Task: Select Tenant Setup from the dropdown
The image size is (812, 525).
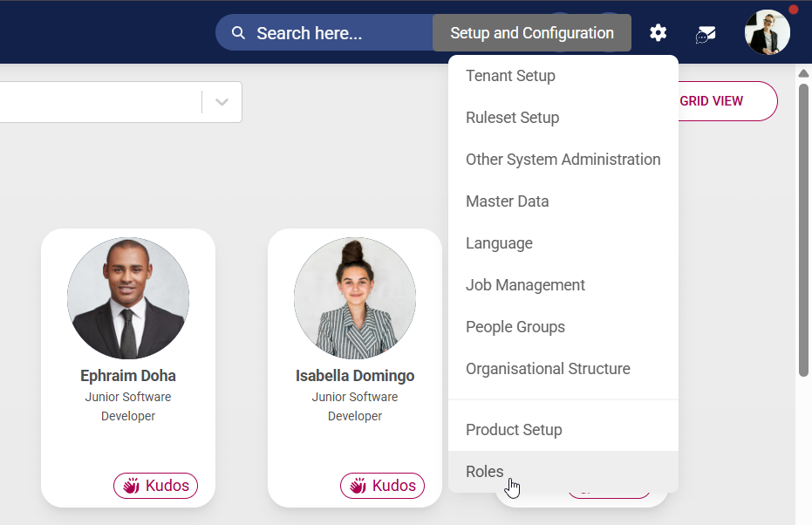Action: [x=510, y=76]
